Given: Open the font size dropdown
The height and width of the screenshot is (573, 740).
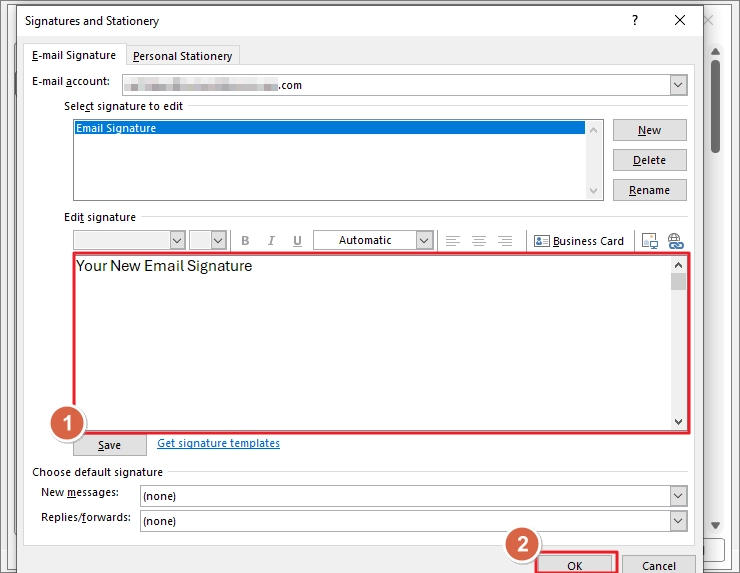Looking at the screenshot, I should coord(218,240).
